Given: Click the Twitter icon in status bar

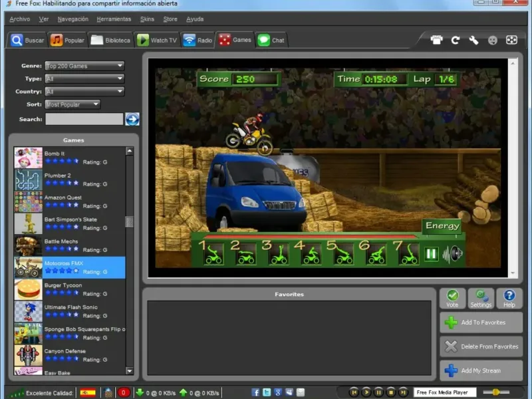Looking at the screenshot, I should pos(267,392).
